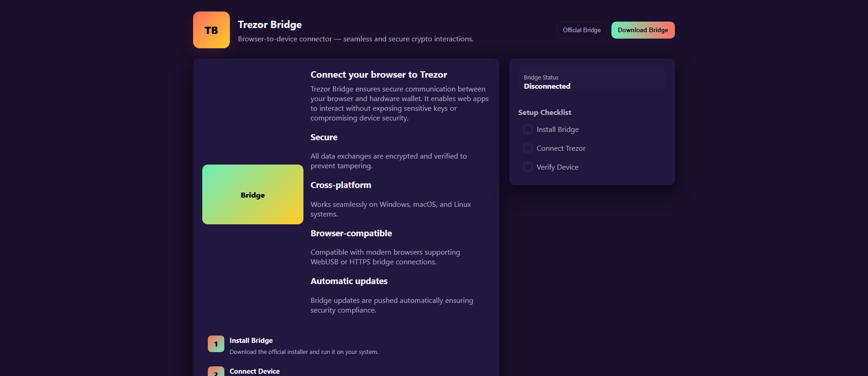Enable the Verify Device checkbox

[528, 167]
